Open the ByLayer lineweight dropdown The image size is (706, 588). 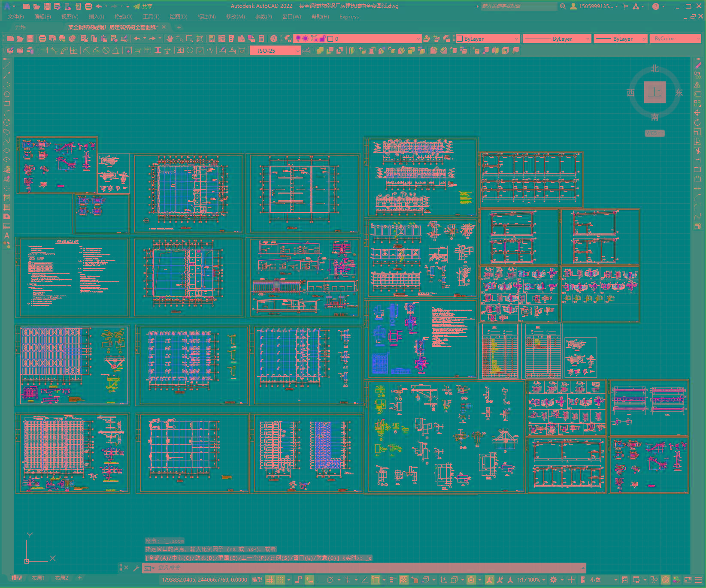pyautogui.click(x=621, y=39)
